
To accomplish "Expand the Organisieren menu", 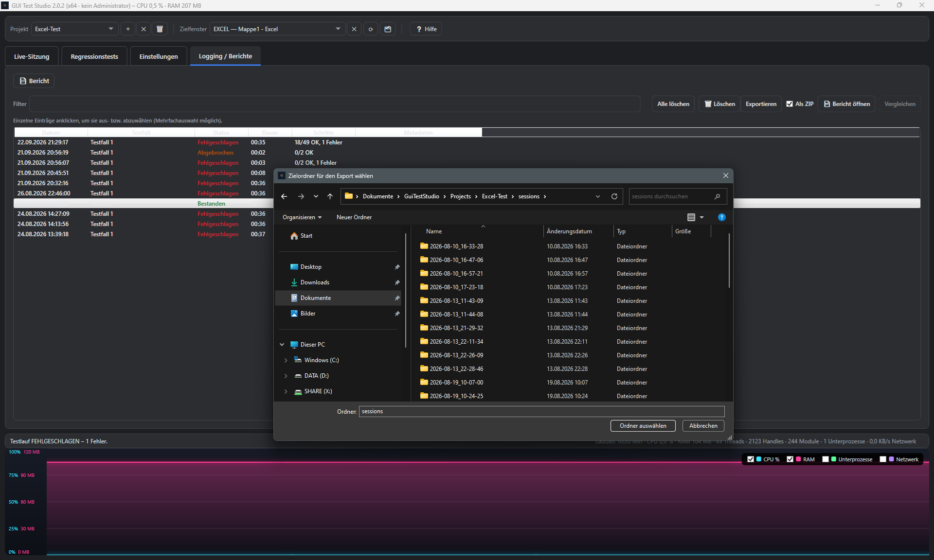I will pos(302,217).
